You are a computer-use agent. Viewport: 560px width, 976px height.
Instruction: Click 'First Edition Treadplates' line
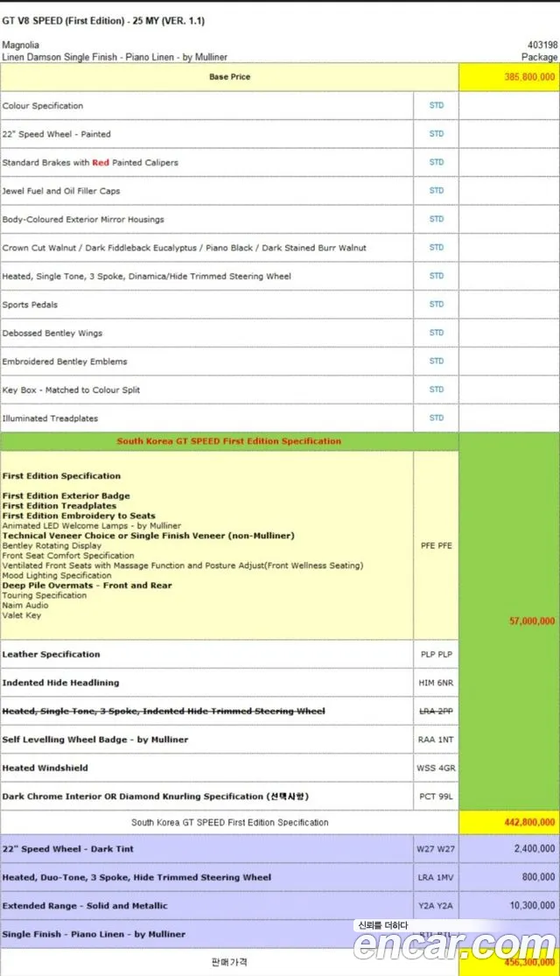(59, 506)
